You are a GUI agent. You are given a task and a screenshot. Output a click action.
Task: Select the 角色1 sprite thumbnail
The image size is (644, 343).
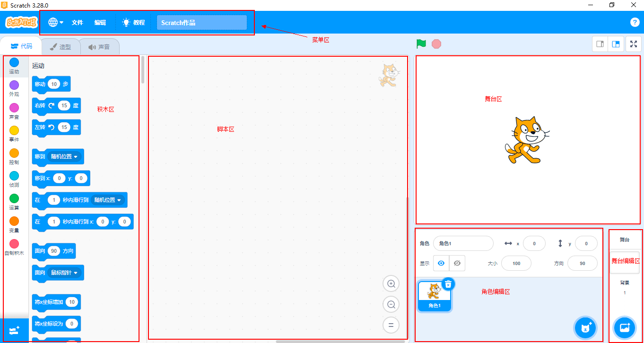point(434,296)
